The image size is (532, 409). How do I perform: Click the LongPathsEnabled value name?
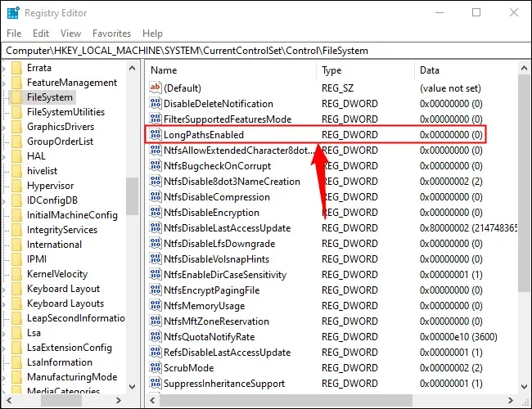click(x=204, y=135)
